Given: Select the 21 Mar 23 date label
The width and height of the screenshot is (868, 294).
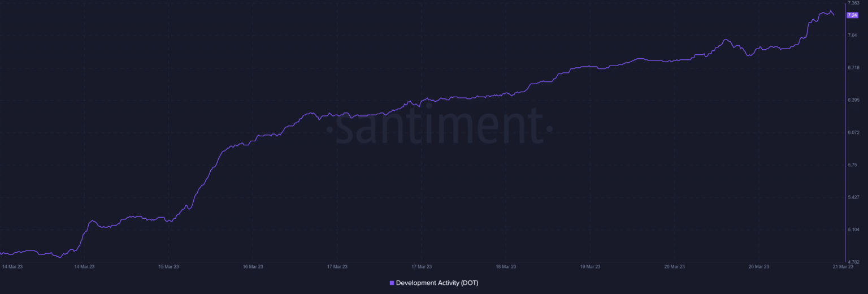Looking at the screenshot, I should coord(843,266).
